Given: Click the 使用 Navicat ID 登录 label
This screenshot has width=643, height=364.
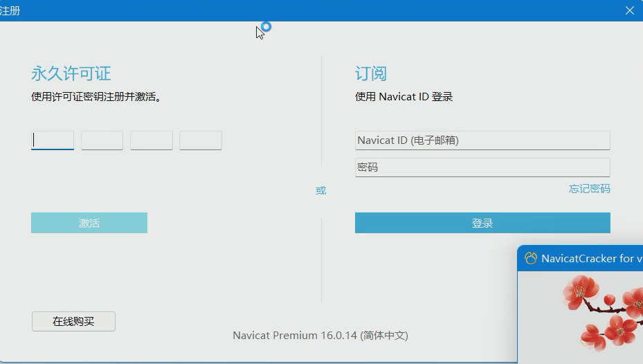Looking at the screenshot, I should [x=404, y=97].
